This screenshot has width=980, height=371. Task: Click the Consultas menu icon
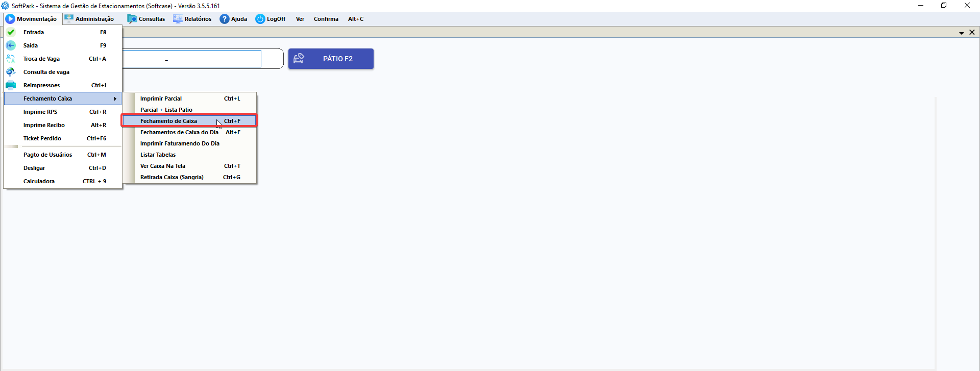click(x=132, y=19)
